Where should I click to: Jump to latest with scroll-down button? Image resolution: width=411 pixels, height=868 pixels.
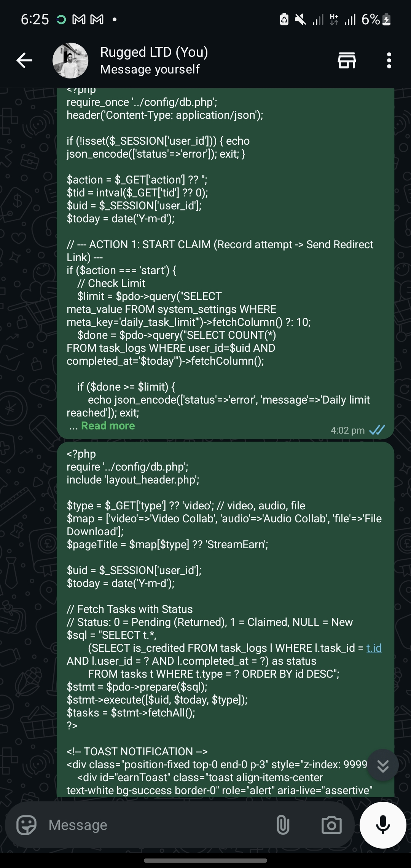[382, 766]
